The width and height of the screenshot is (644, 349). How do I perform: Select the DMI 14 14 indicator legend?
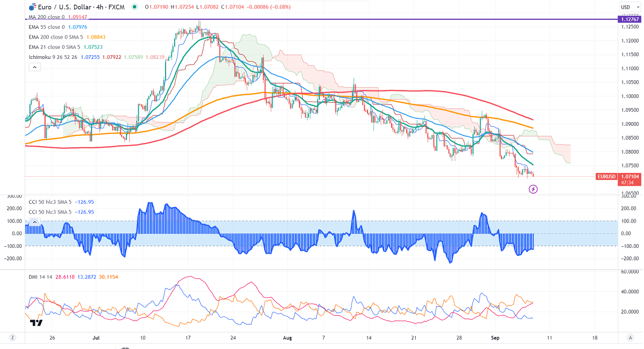(41, 277)
